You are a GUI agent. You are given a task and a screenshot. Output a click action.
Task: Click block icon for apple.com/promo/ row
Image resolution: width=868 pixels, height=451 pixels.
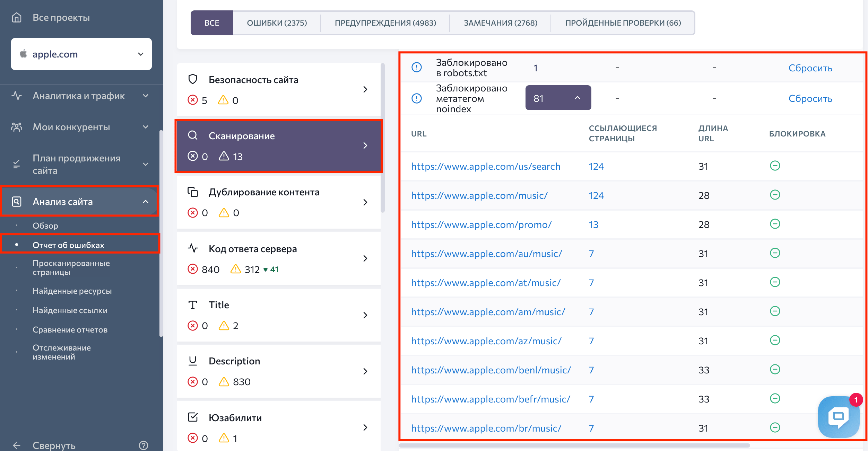pyautogui.click(x=775, y=224)
